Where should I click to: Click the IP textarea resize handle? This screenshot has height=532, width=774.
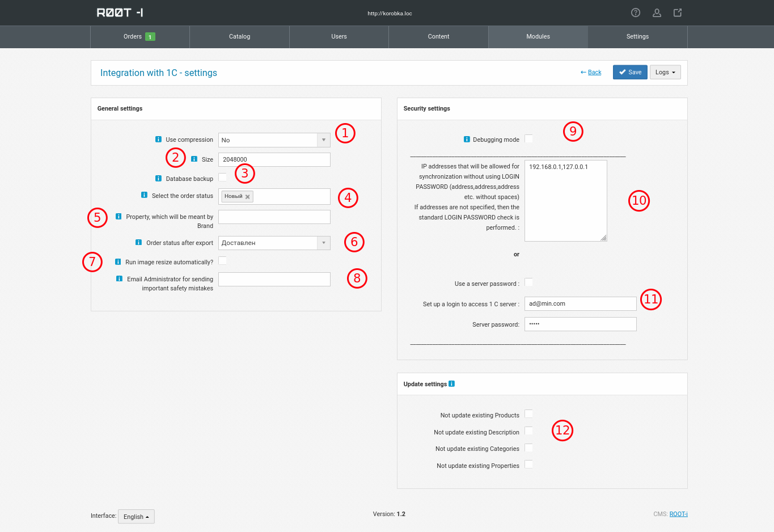604,238
